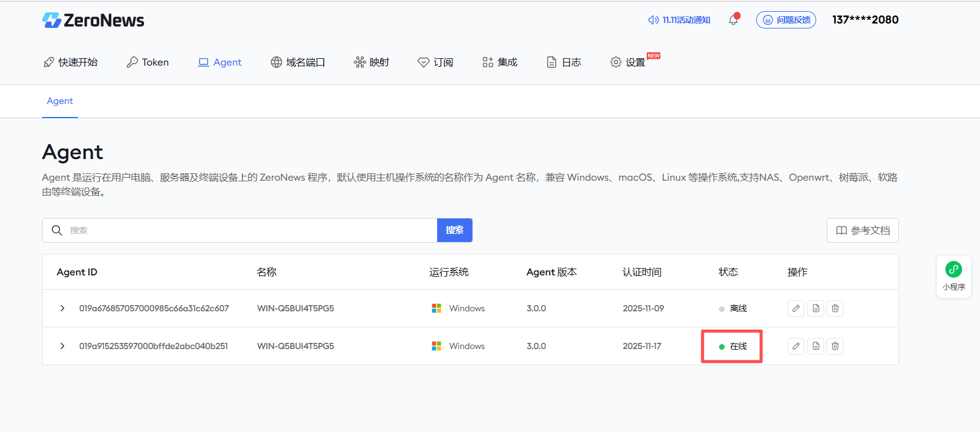Viewport: 980px width, 432px height.
Task: Edit the online agent using pencil icon
Action: pos(796,346)
